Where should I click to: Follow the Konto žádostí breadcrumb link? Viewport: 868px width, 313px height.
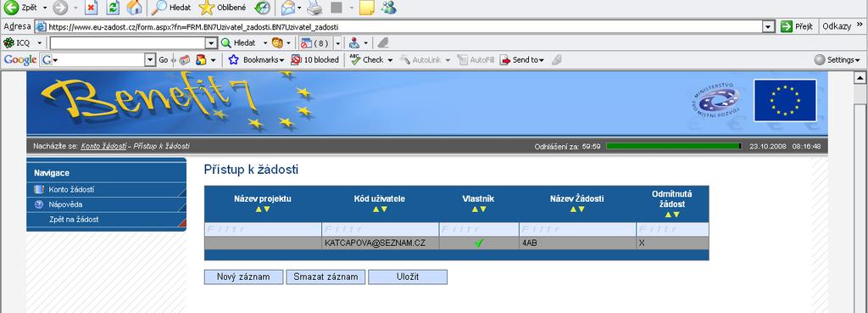coord(103,146)
